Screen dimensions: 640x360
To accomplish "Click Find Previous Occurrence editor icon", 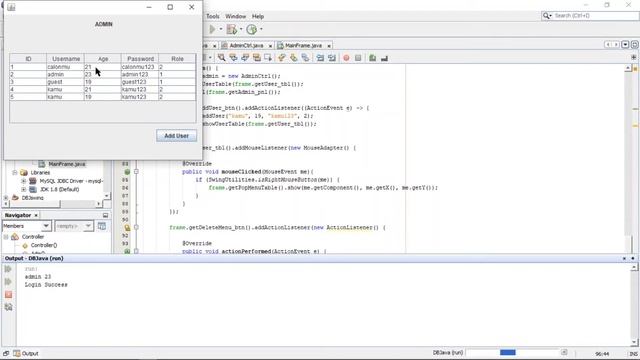I will (x=233, y=58).
